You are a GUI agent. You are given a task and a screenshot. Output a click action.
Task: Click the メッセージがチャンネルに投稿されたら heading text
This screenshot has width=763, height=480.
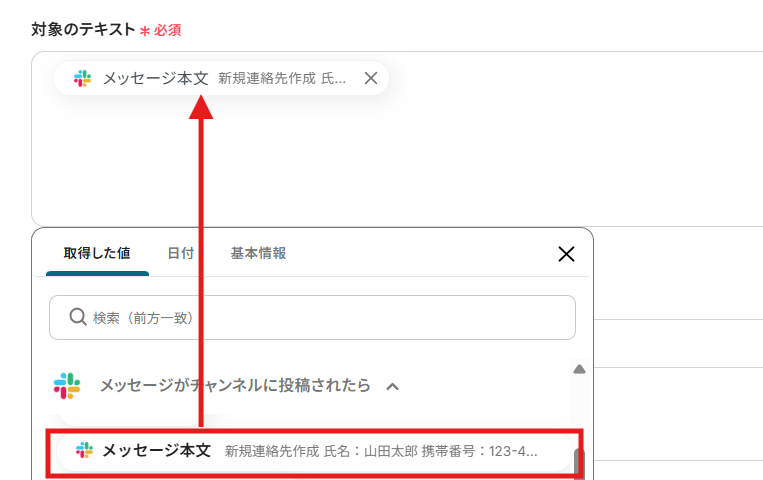point(235,386)
